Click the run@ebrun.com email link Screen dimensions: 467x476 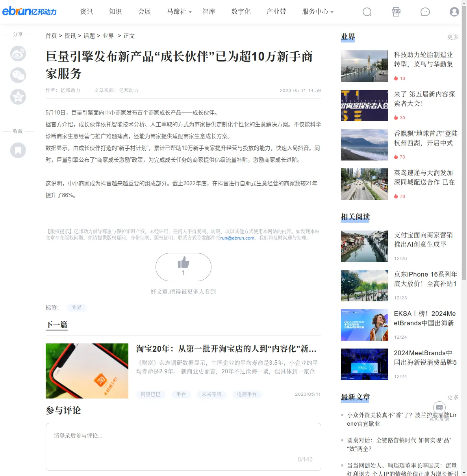(x=237, y=238)
